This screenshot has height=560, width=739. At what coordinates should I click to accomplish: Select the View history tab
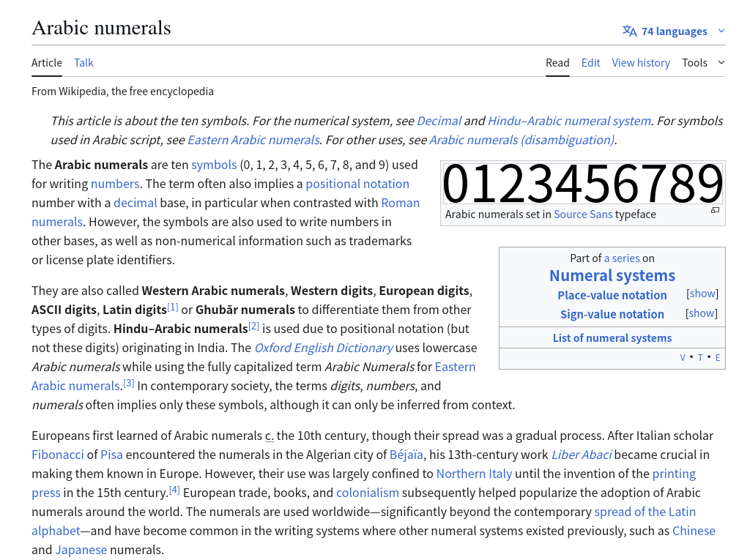(x=641, y=63)
